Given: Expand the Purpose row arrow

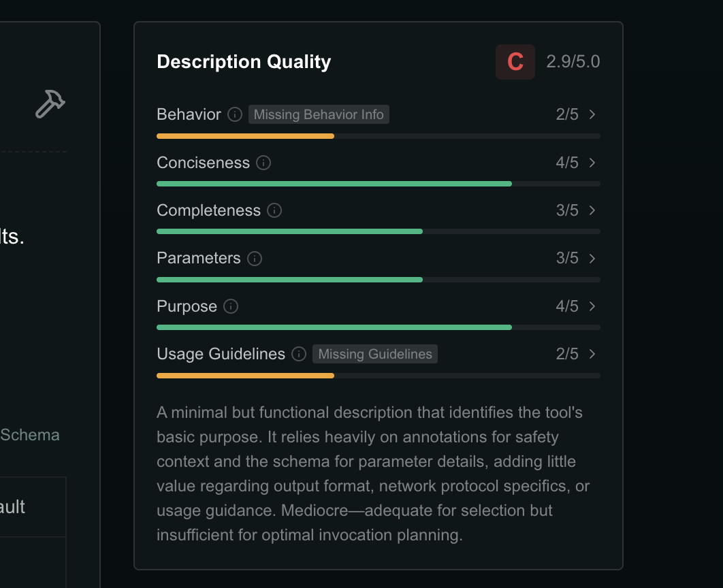Looking at the screenshot, I should [x=592, y=306].
